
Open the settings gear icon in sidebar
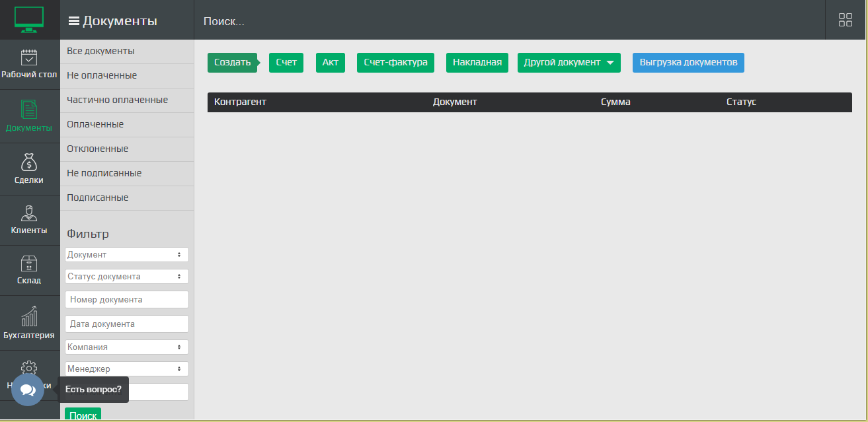[x=29, y=369]
